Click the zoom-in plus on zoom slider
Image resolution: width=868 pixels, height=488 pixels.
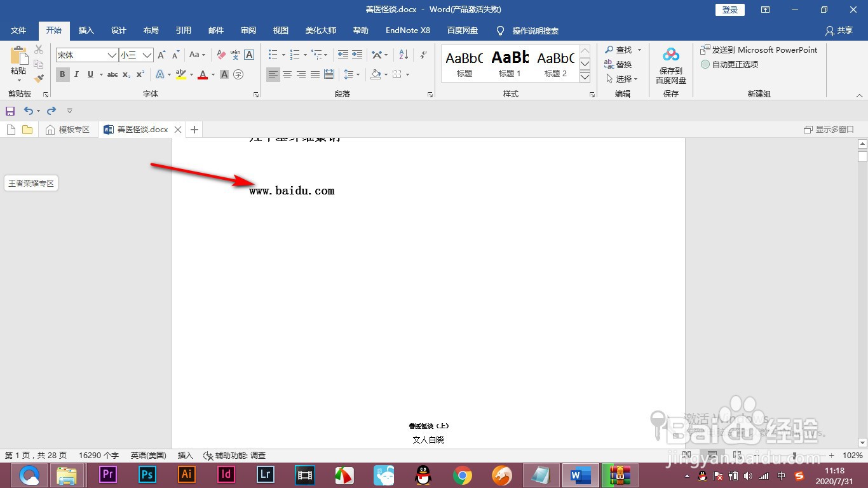831,456
